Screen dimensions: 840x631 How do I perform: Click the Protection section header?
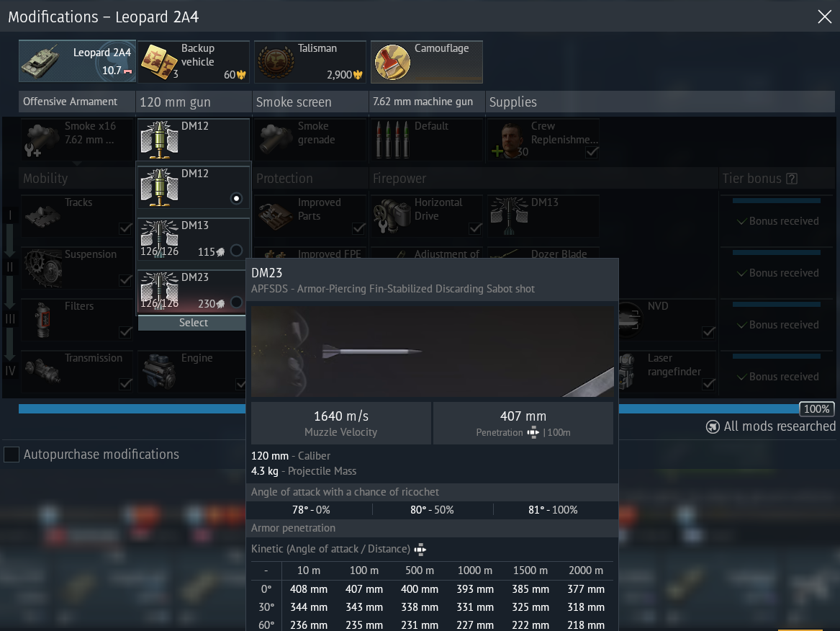(x=284, y=179)
